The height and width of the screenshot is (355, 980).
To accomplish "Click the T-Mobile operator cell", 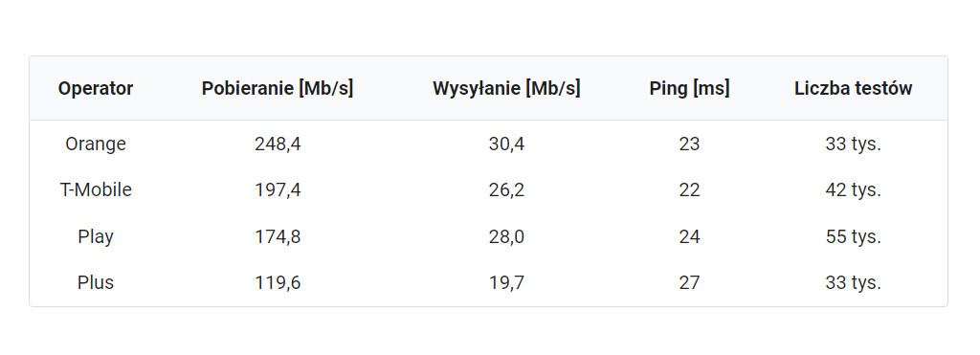I will click(96, 190).
